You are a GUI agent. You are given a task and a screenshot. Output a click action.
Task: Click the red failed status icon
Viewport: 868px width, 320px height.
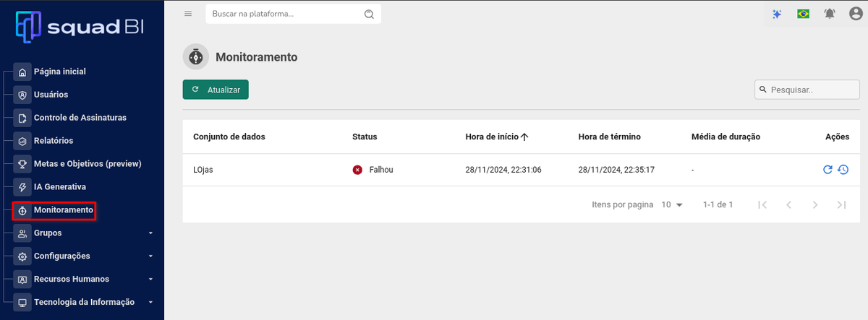coord(357,170)
